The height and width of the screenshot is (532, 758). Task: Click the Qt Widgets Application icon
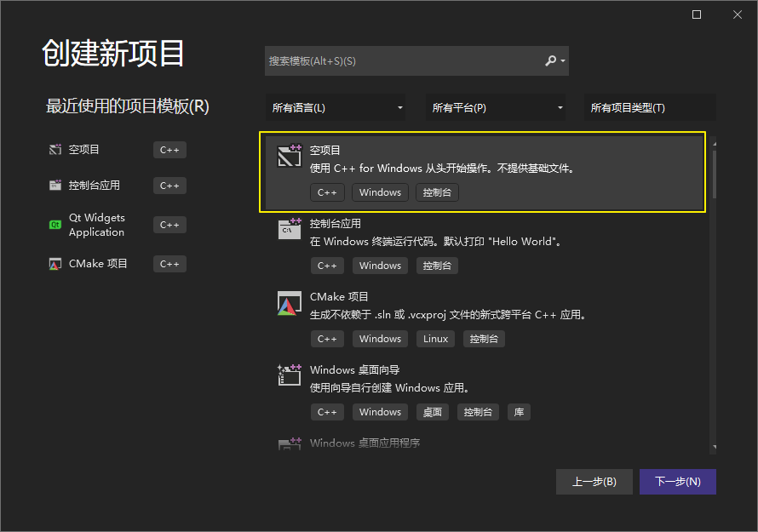click(x=55, y=224)
